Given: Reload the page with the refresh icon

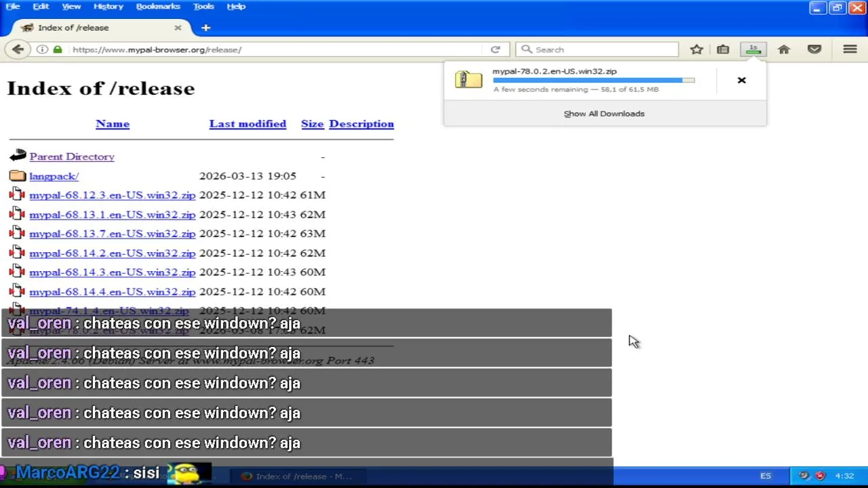Looking at the screenshot, I should tap(495, 49).
